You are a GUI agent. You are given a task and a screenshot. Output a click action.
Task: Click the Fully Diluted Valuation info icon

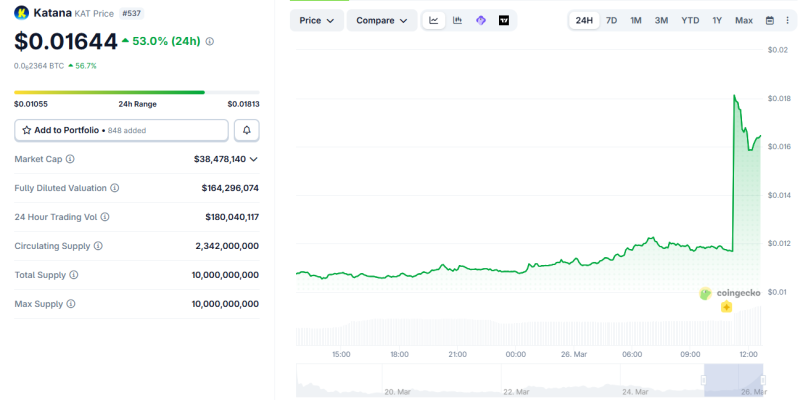(x=115, y=188)
